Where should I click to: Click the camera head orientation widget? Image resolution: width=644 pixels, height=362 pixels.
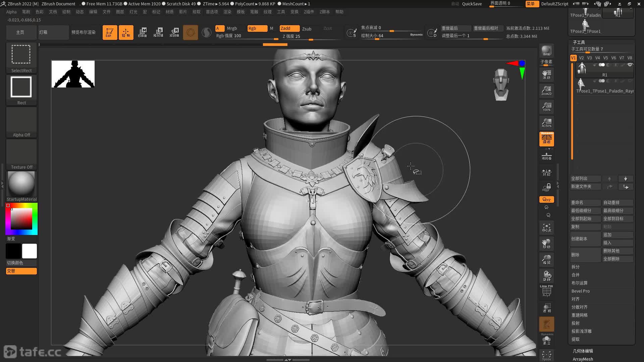(501, 84)
